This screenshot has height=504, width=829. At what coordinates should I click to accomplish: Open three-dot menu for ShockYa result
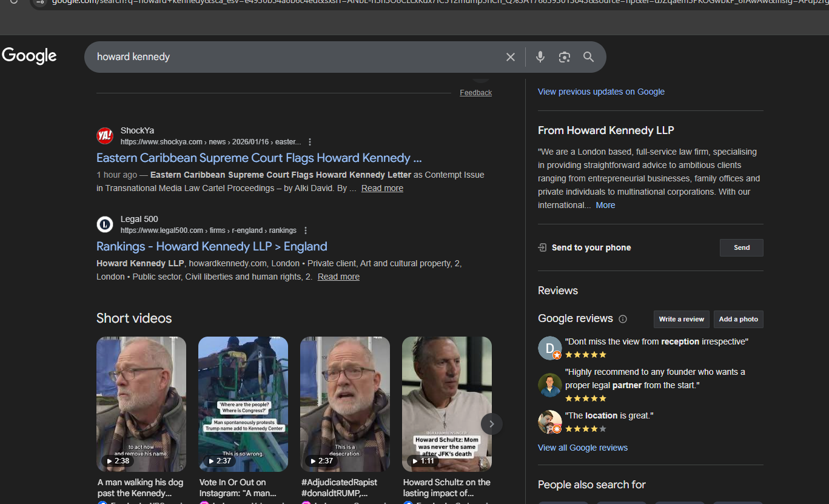point(310,142)
